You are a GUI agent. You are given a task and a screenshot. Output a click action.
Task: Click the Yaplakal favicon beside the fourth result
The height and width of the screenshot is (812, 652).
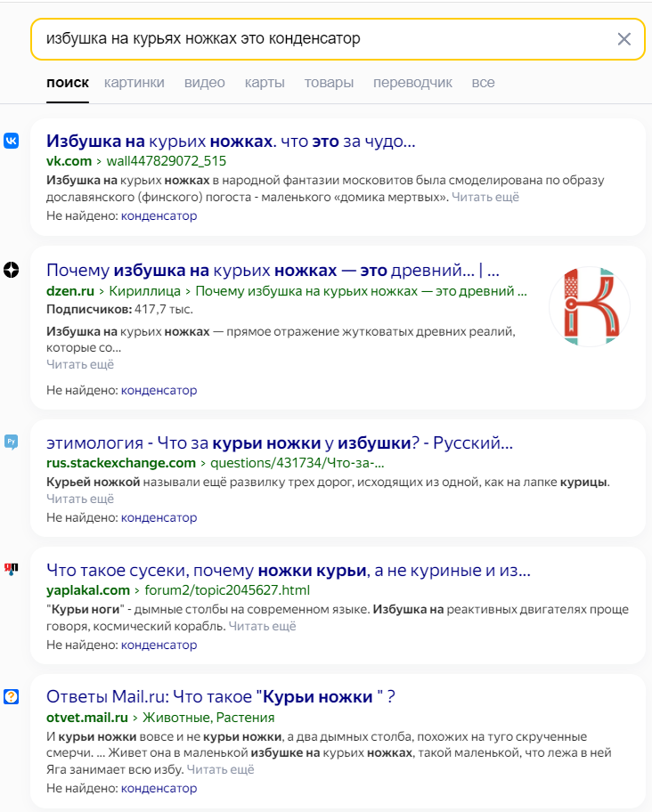click(x=12, y=569)
